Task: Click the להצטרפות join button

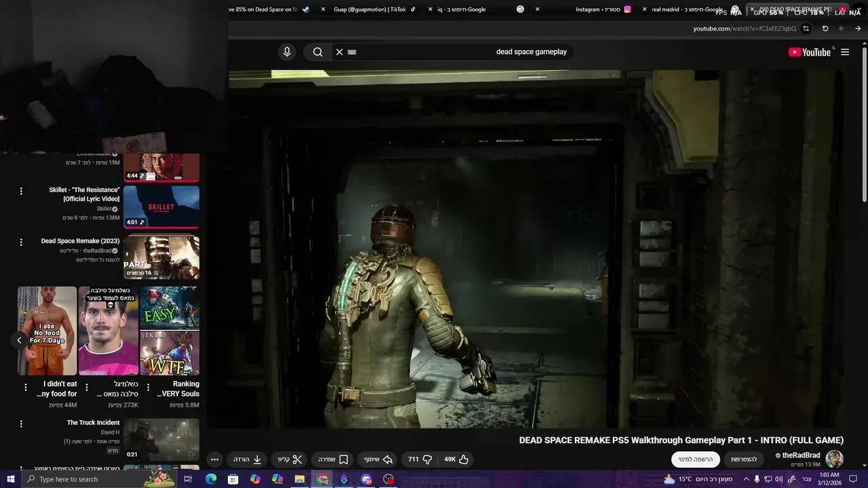Action: coord(744,460)
